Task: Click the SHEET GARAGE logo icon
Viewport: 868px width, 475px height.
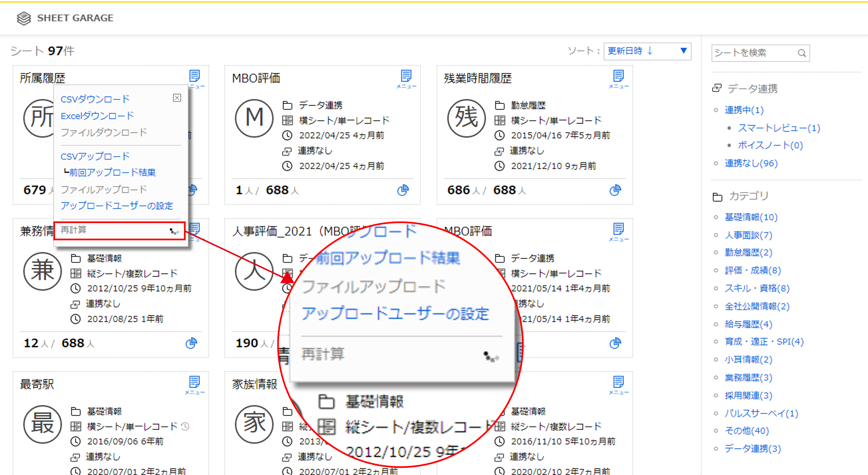Action: point(24,18)
